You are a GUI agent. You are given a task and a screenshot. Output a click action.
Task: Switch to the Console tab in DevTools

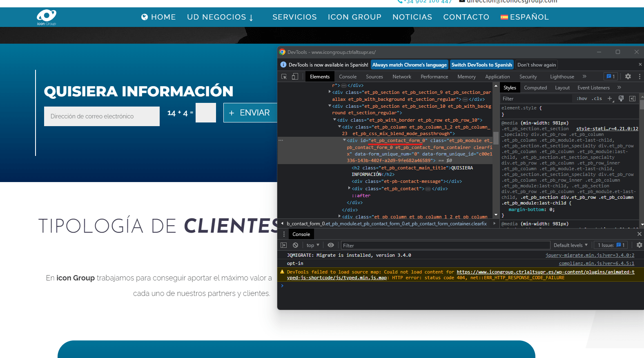point(348,76)
